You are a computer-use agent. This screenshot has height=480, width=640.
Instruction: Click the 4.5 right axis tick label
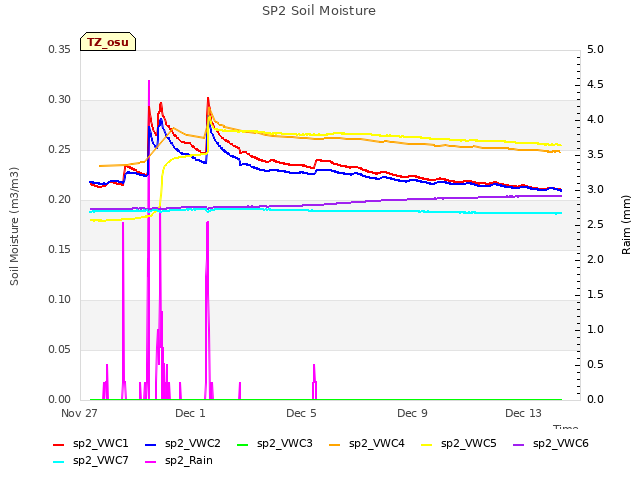point(595,84)
